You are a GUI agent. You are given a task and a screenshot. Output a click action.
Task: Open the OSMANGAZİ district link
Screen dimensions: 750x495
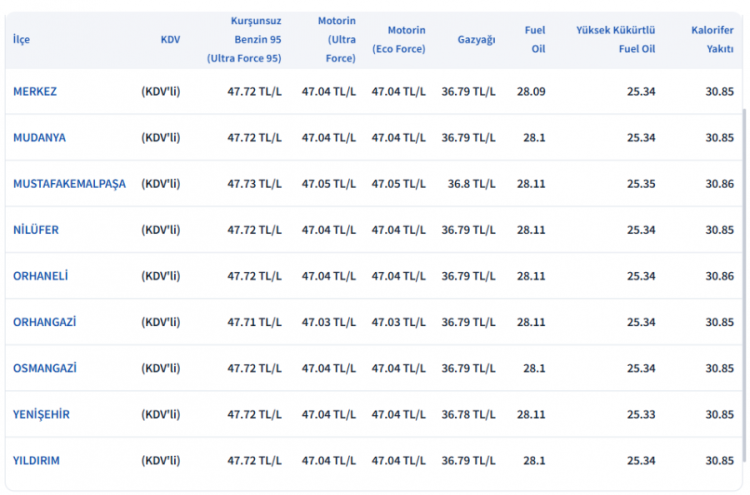45,368
